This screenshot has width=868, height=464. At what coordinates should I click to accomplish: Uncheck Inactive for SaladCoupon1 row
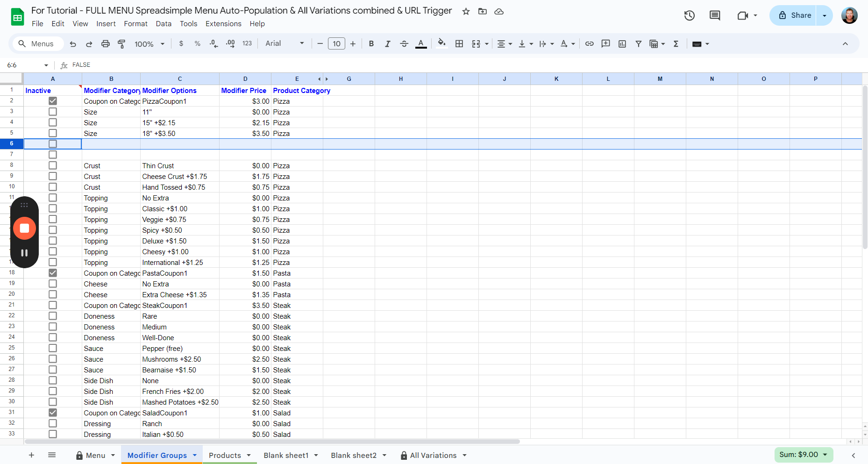(53, 413)
